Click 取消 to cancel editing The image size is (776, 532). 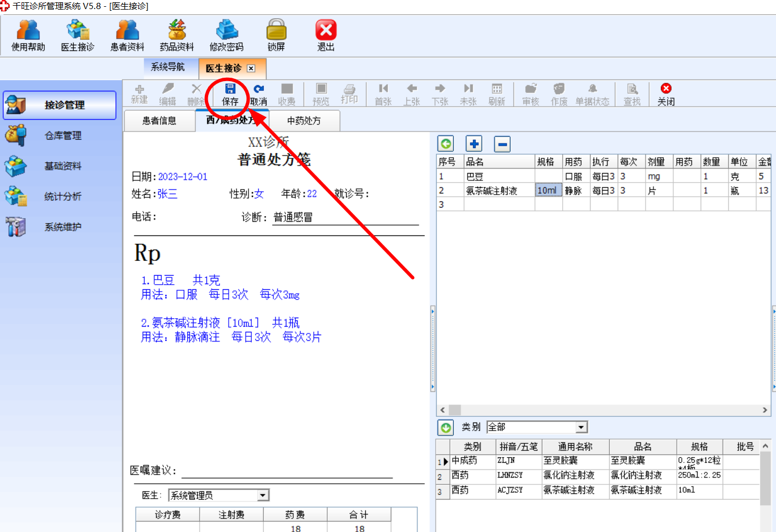[x=259, y=94]
